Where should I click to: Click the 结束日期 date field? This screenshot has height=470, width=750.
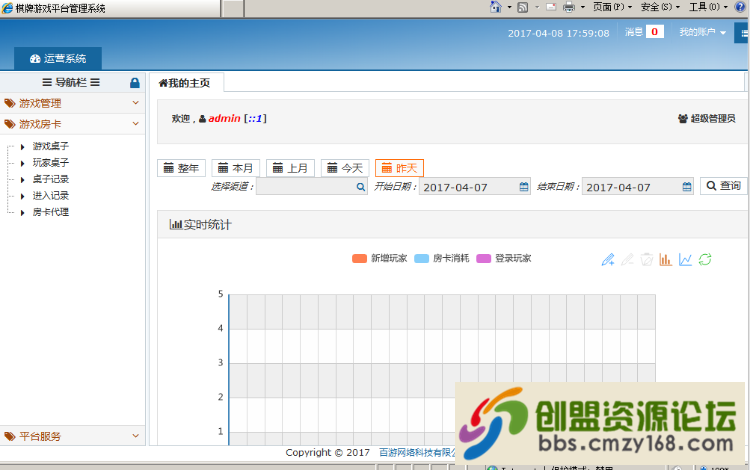coord(638,186)
